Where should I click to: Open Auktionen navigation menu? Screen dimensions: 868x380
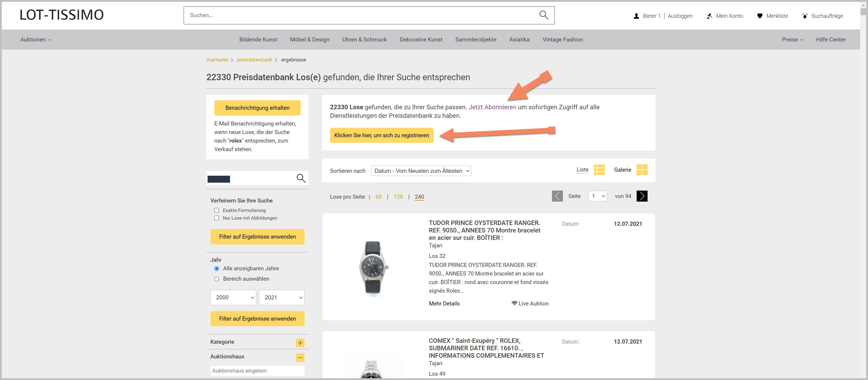36,39
